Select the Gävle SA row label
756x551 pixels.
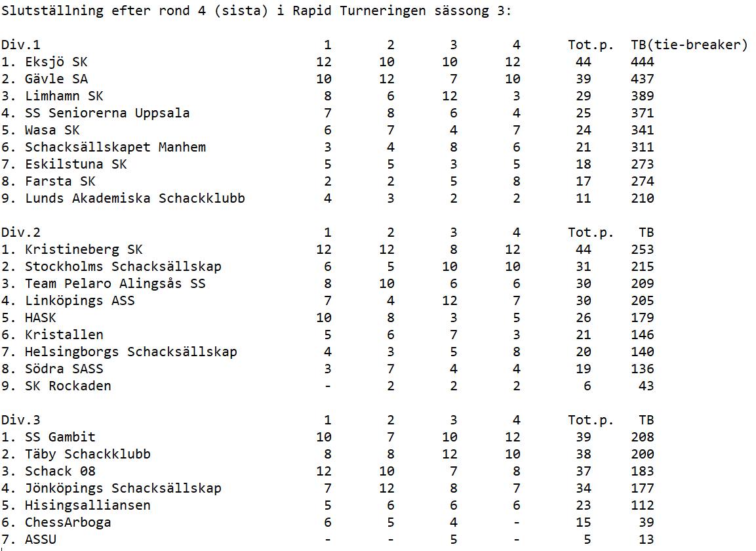tap(56, 79)
